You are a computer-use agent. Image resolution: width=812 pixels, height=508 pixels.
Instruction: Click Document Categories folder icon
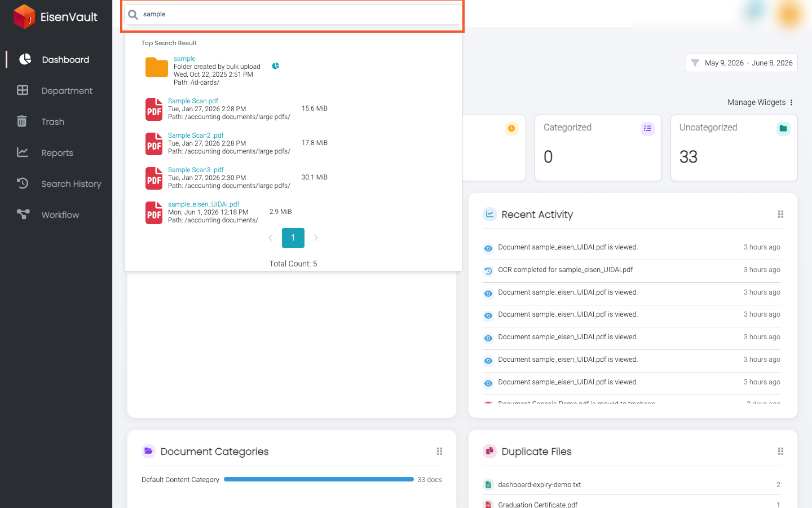point(148,451)
